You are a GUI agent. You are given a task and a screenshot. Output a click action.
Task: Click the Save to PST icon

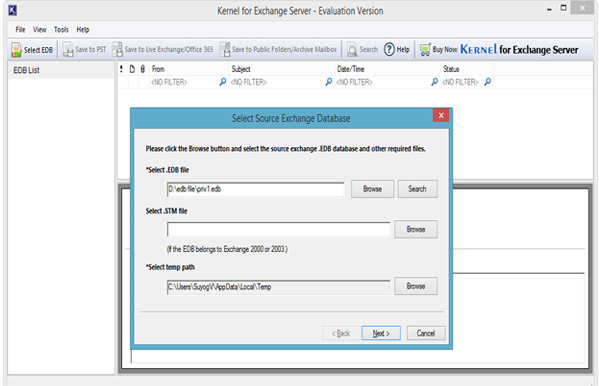point(68,50)
